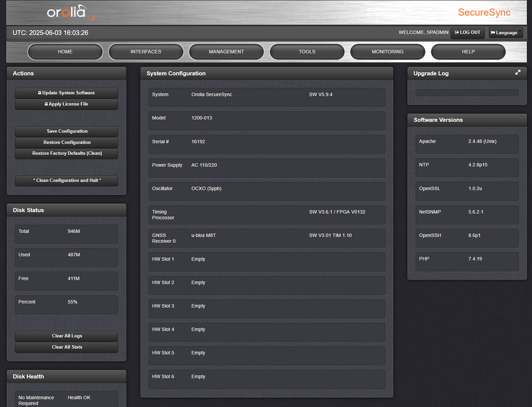532x407 pixels.
Task: Click Apply License File button
Action: click(66, 104)
